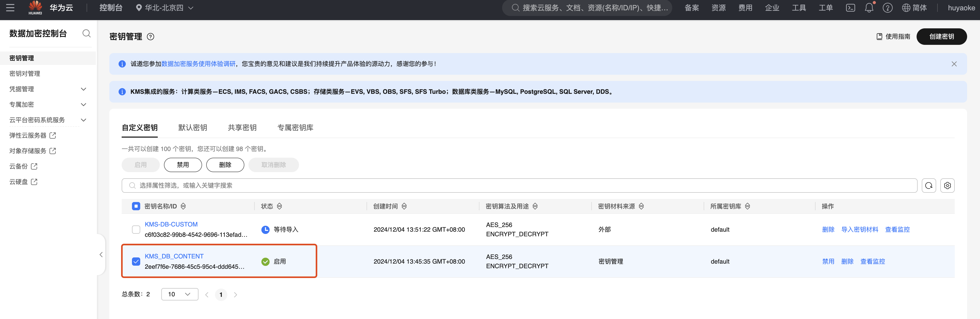Select page number 1
The height and width of the screenshot is (319, 980).
tap(221, 295)
